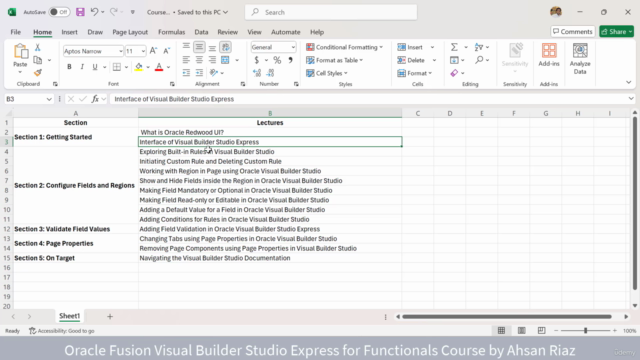
Task: Click the Merge & Center icon
Action: [x=225, y=60]
